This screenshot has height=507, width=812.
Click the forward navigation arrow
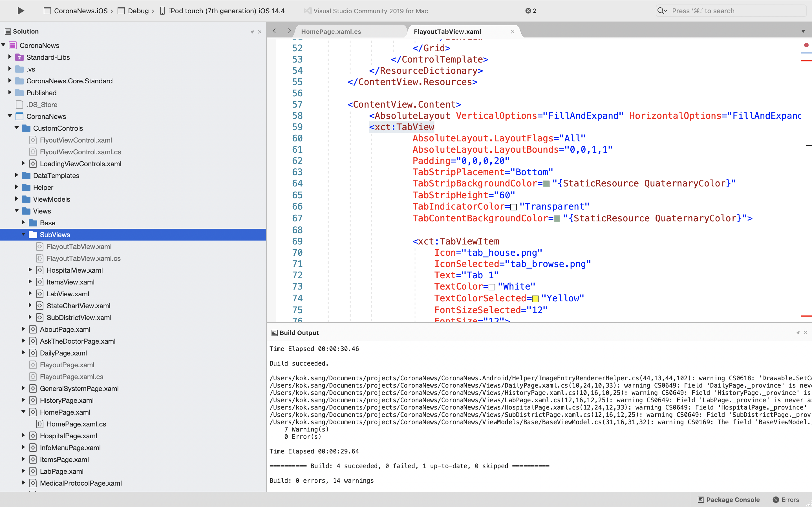[289, 31]
